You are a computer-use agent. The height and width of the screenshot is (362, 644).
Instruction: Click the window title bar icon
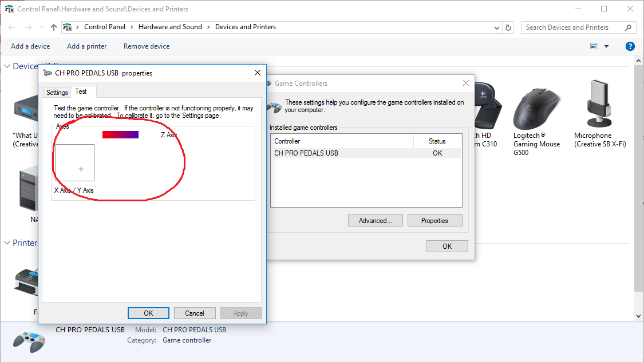click(x=9, y=9)
